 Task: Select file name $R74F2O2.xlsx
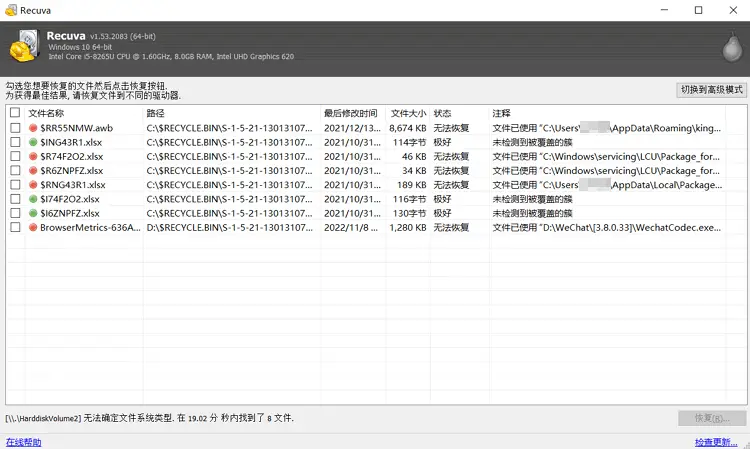click(72, 157)
